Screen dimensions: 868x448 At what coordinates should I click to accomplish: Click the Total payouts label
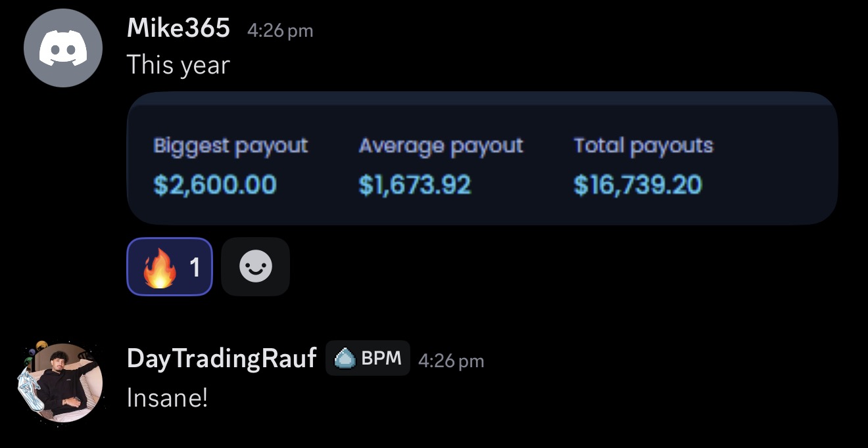644,146
